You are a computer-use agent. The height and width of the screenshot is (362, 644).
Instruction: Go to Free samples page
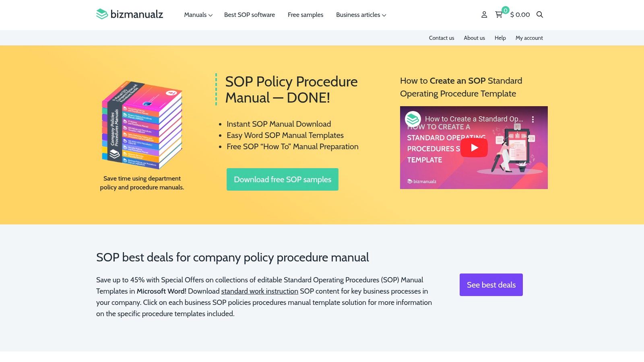coord(305,15)
